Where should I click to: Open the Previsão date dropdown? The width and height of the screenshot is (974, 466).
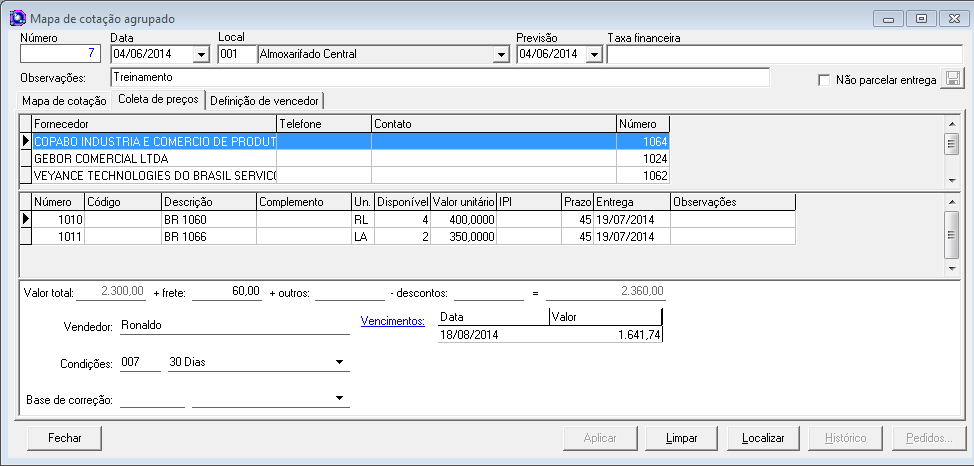point(593,54)
